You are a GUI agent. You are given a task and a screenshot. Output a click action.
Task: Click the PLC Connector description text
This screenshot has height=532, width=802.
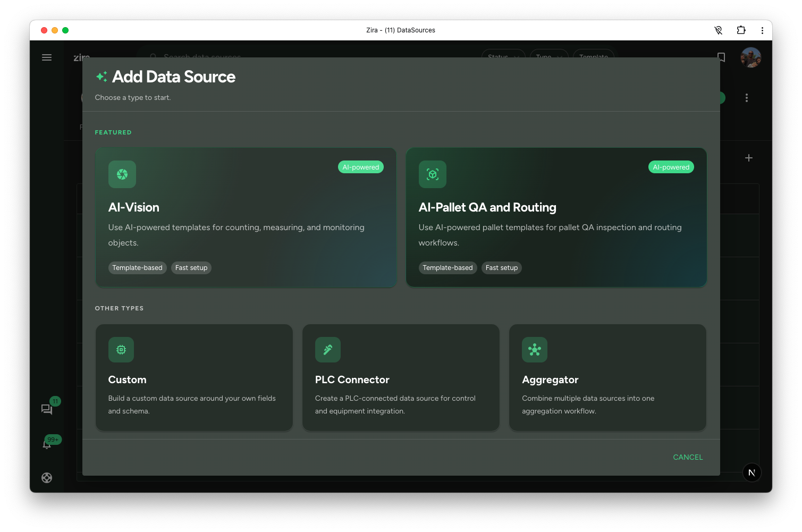click(395, 404)
